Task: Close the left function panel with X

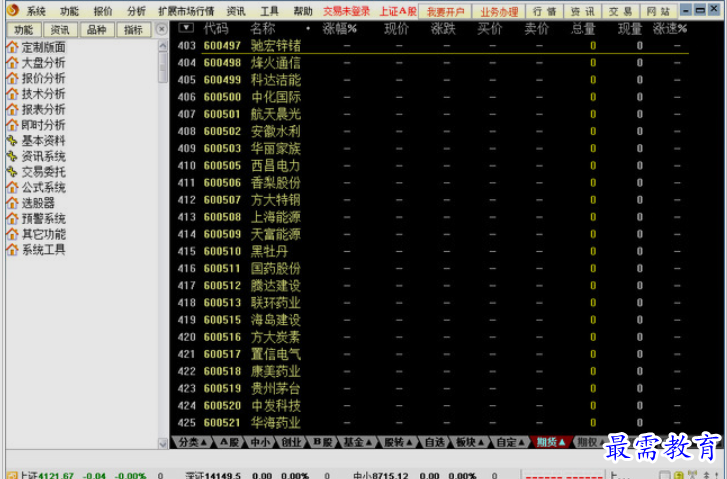Action: coord(161,29)
